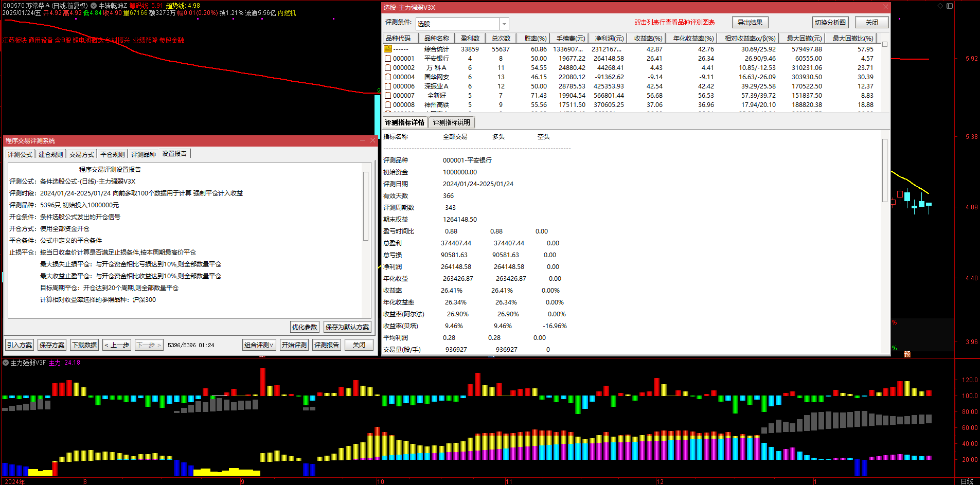Sort by the 手续费(元) column header

(571, 39)
